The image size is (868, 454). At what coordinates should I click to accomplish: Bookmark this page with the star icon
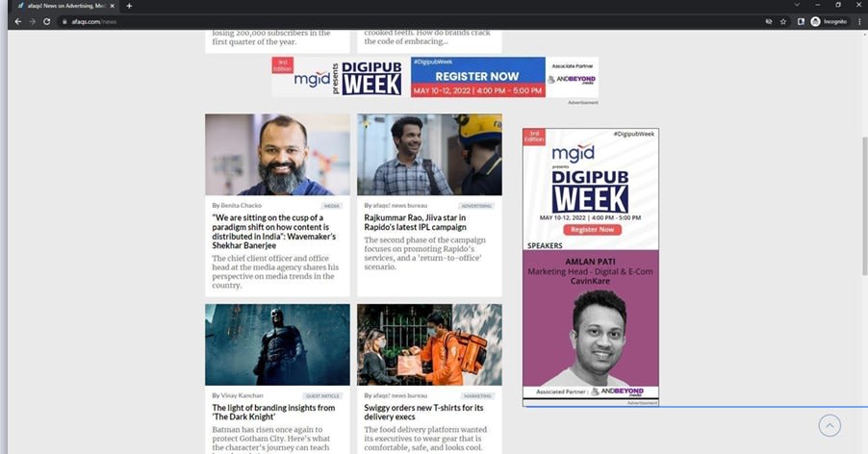pyautogui.click(x=783, y=21)
